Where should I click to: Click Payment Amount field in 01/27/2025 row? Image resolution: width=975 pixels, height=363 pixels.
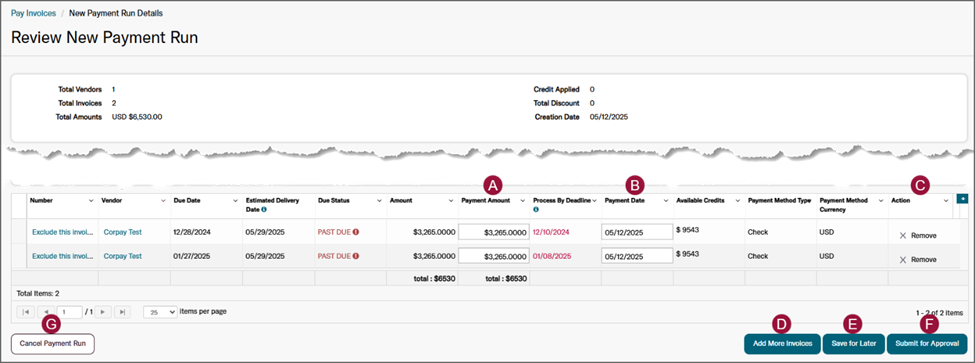pos(494,256)
